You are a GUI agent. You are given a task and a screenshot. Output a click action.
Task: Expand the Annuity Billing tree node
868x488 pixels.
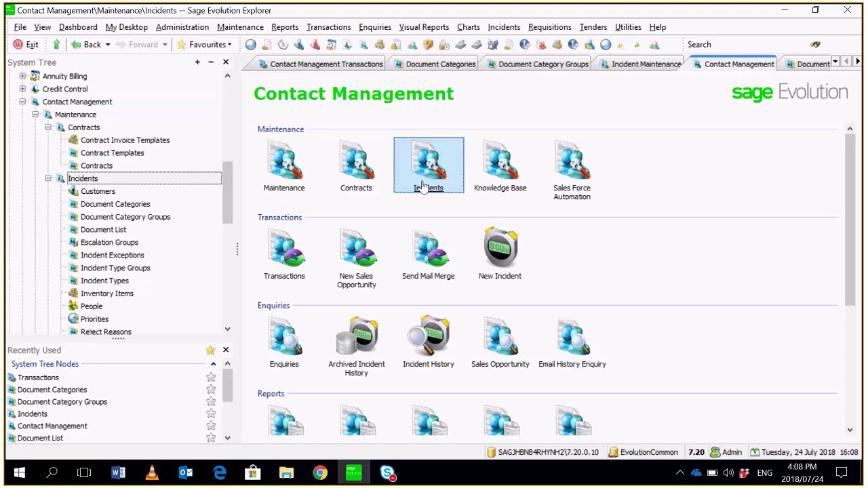click(22, 76)
